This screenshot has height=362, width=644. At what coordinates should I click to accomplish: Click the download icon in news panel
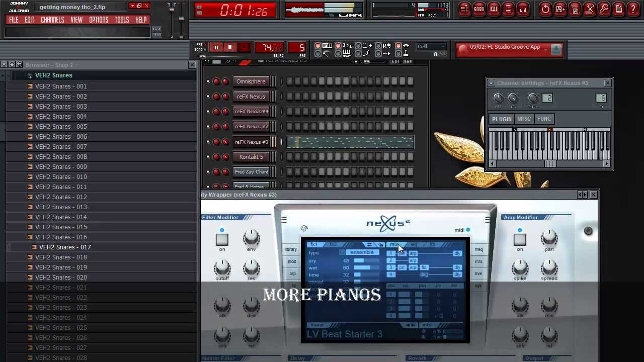click(556, 49)
